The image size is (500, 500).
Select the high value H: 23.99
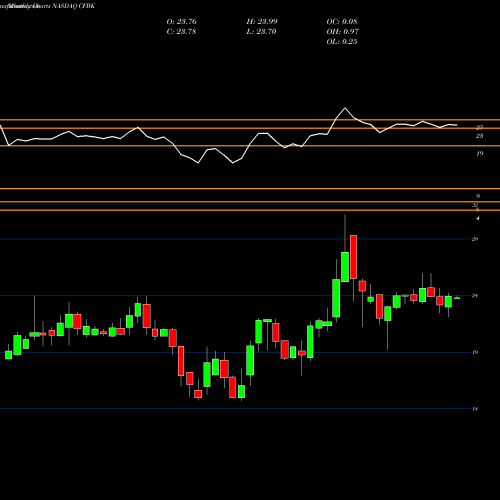pos(262,21)
